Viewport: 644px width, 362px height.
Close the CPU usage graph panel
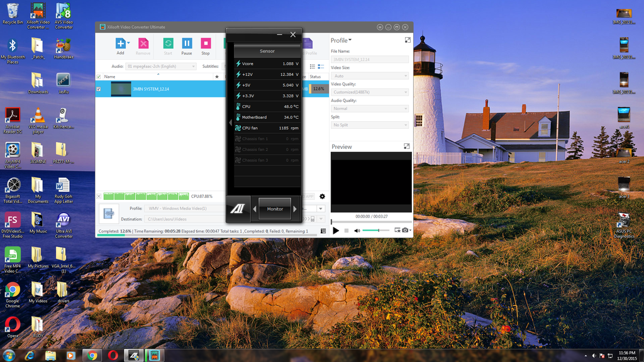pos(99,197)
